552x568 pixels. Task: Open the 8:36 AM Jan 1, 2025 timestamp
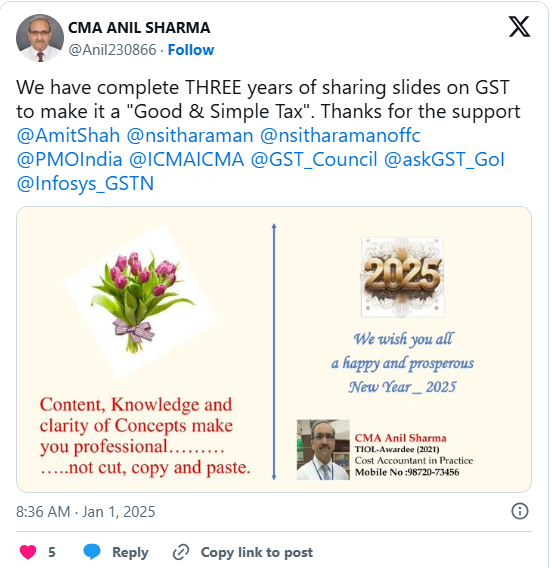[85, 512]
